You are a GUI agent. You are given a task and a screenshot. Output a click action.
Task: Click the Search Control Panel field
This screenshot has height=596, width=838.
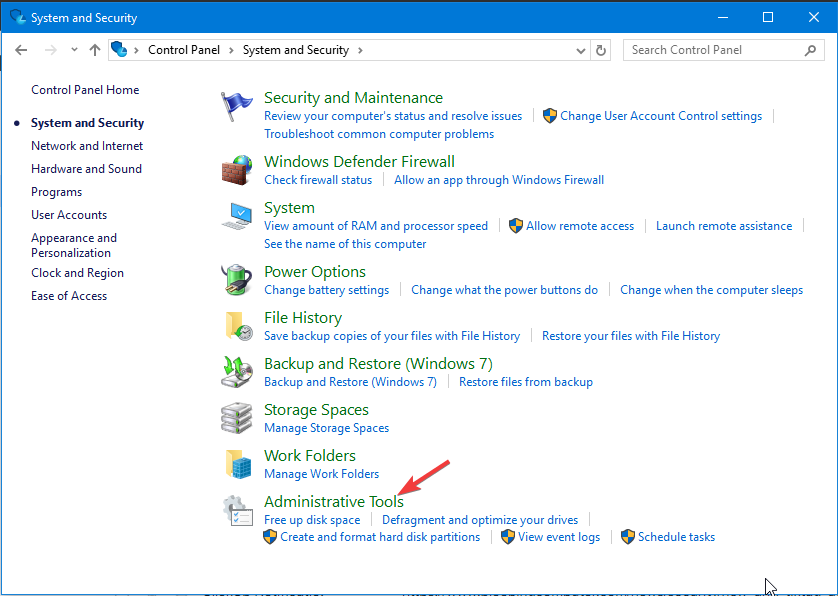716,50
